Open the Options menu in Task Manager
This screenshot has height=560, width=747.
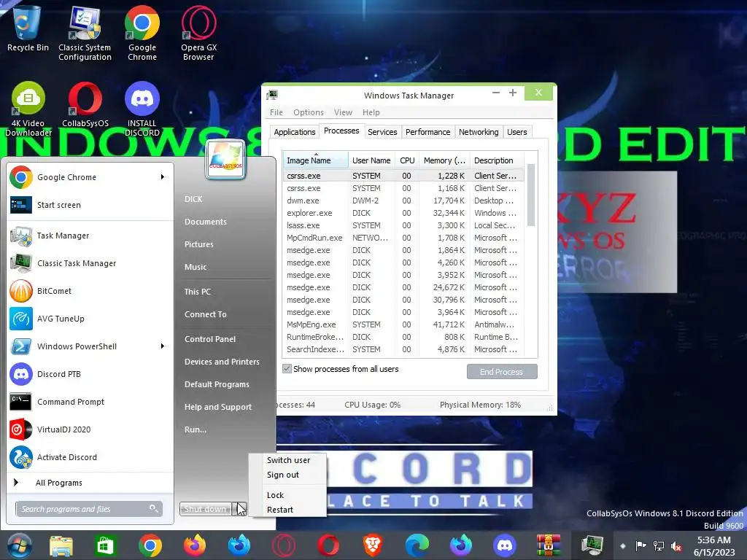point(309,112)
